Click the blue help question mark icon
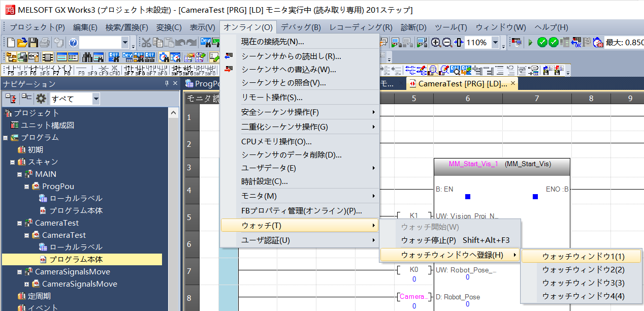The width and height of the screenshot is (644, 311). [73, 43]
